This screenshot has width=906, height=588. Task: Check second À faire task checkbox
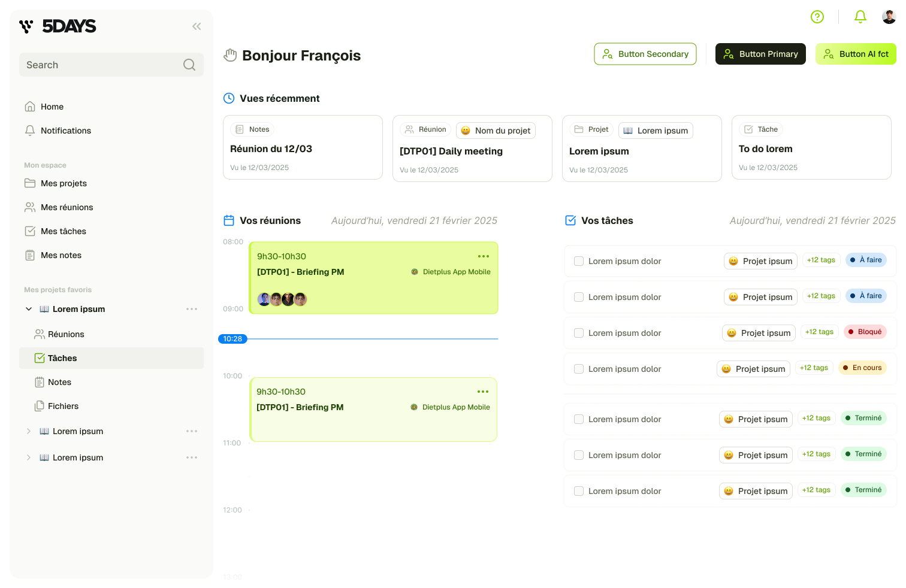coord(579,297)
